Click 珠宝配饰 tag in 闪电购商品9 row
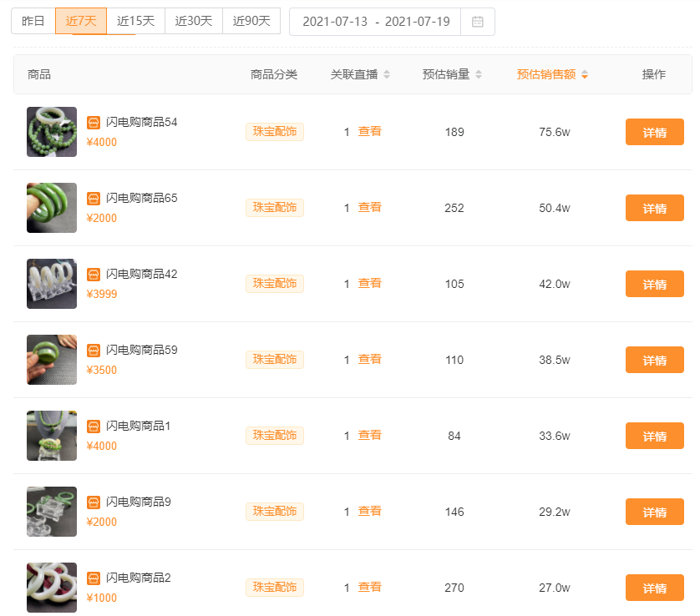 pos(275,512)
